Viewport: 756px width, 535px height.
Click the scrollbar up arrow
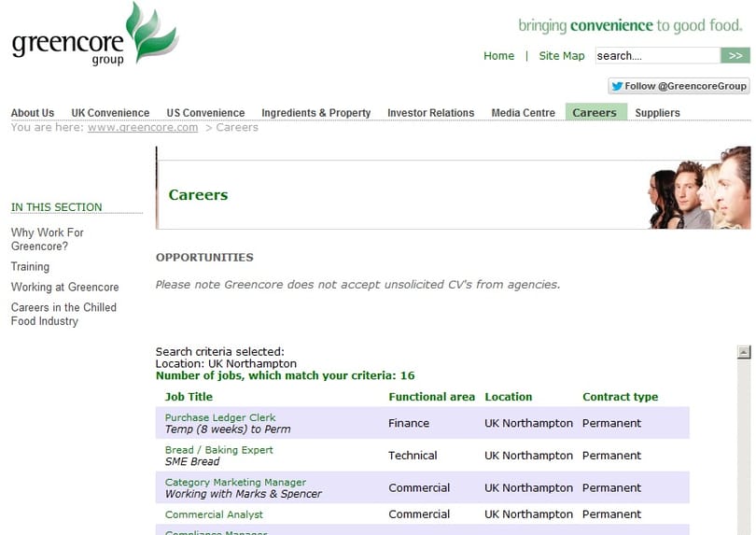(x=744, y=352)
